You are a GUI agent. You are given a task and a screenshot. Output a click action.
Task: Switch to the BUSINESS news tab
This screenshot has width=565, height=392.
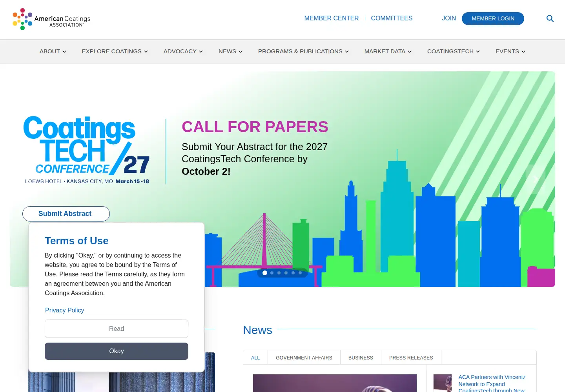click(x=361, y=358)
